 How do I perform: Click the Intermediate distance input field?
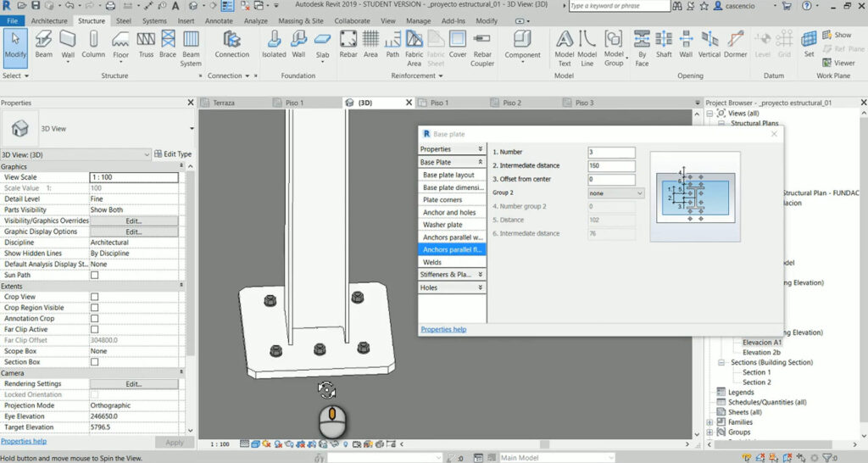(x=612, y=165)
